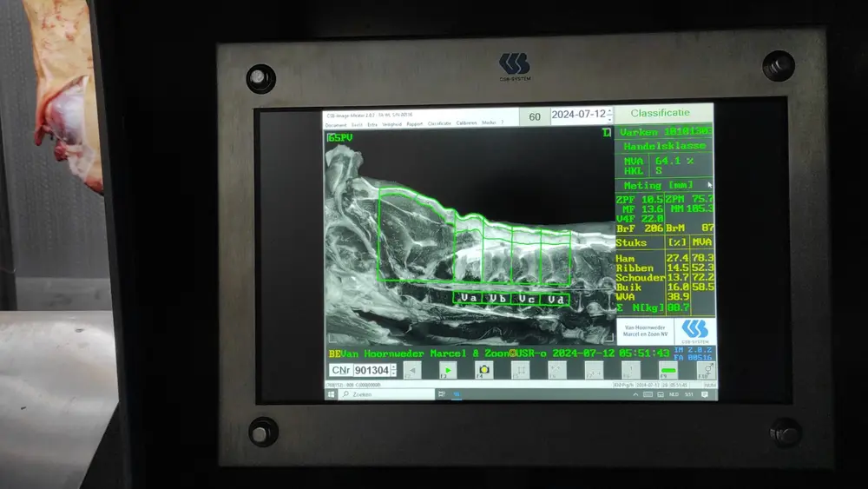
Task: Open the Rapport menu
Action: click(415, 124)
